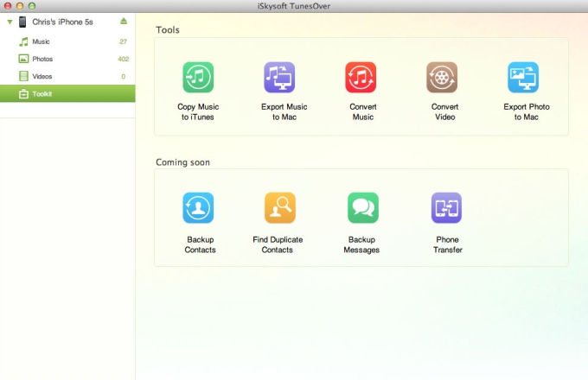588x380 pixels.
Task: Click the Photos picture sidebar icon
Action: [x=23, y=59]
